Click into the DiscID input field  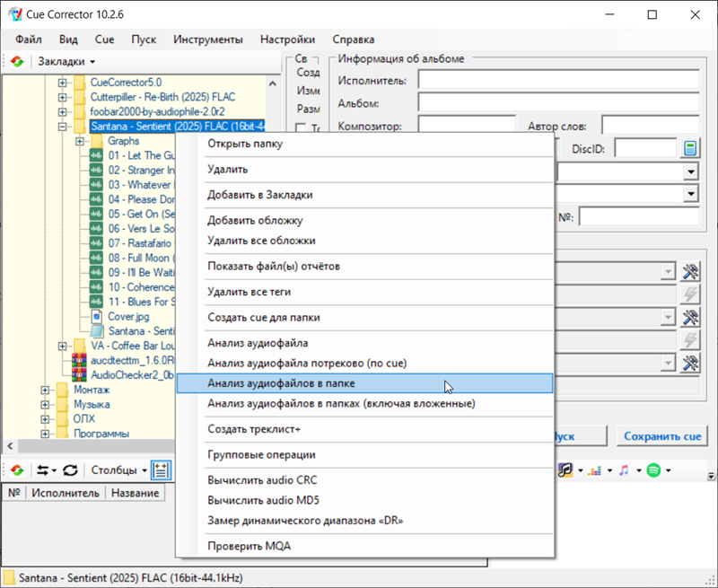[x=645, y=148]
